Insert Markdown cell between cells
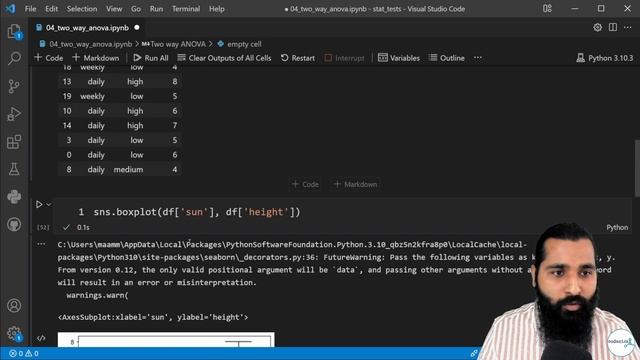The image size is (640, 360). coord(356,184)
